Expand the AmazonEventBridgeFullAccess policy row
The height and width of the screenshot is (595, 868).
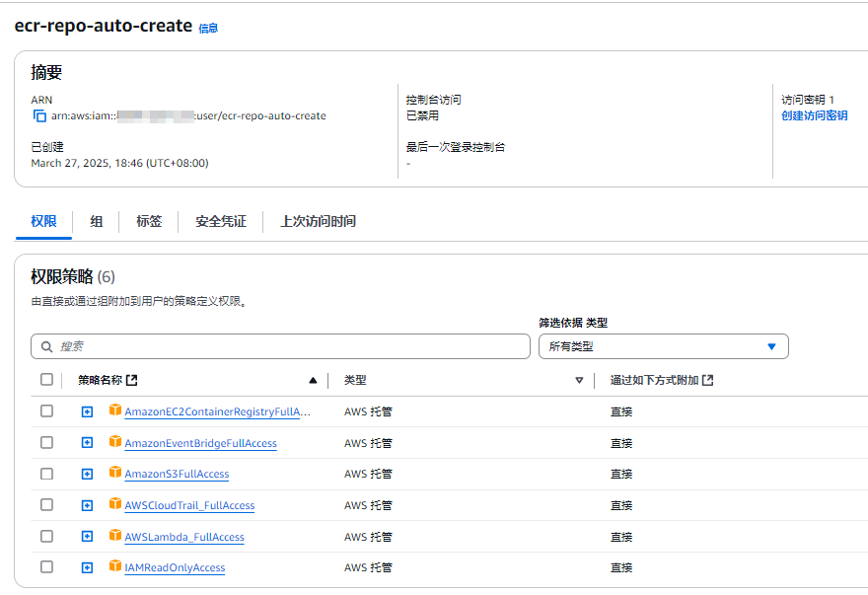pos(87,443)
